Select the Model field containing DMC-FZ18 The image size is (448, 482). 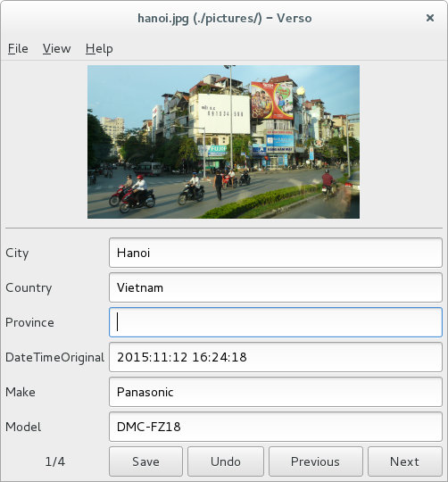276,427
